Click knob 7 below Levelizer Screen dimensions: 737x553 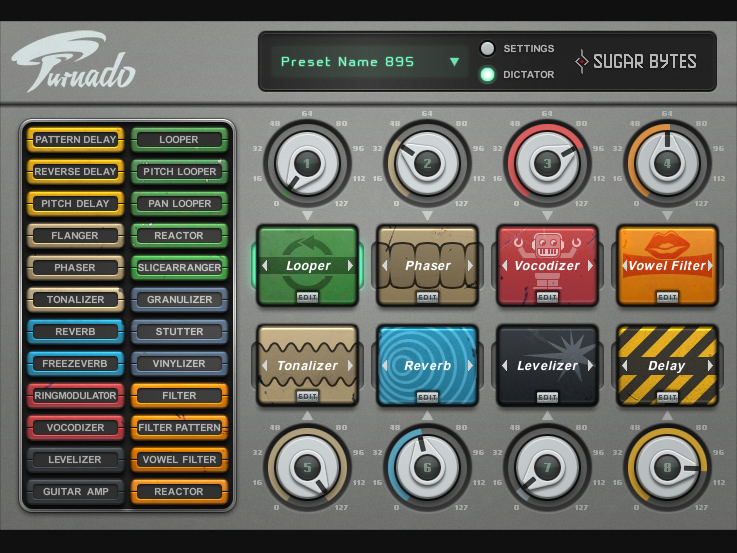547,467
